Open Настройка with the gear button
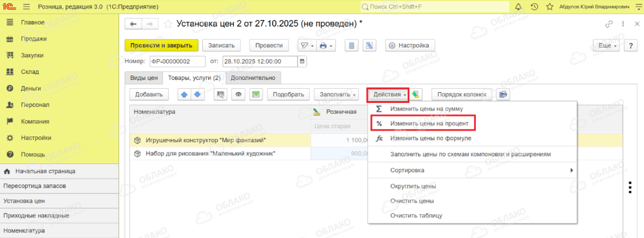This screenshot has width=644, height=238. (x=410, y=46)
